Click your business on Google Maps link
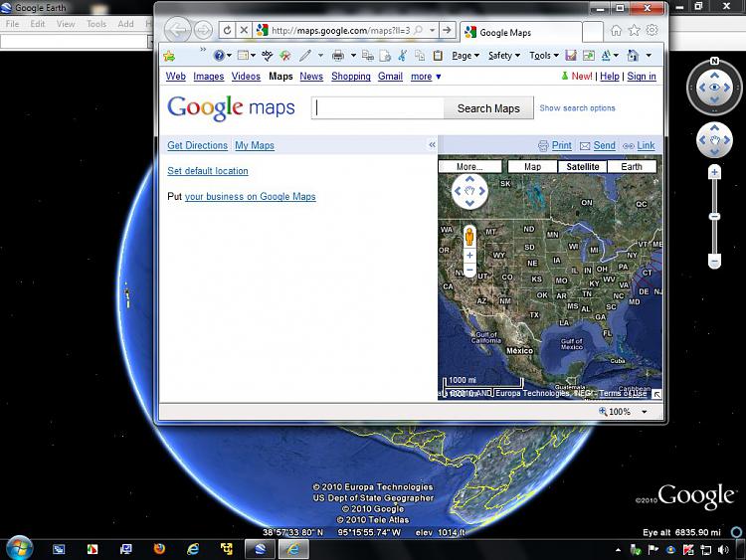This screenshot has width=746, height=560. point(250,197)
